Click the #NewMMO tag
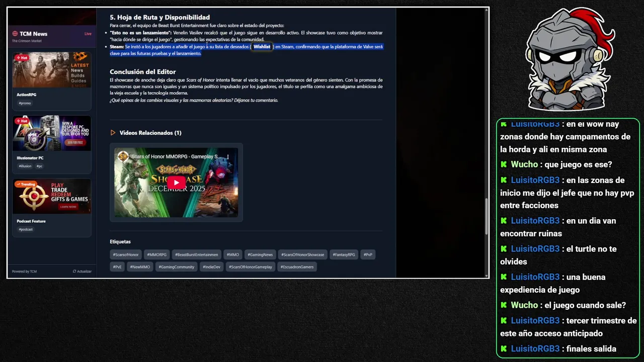 click(140, 267)
